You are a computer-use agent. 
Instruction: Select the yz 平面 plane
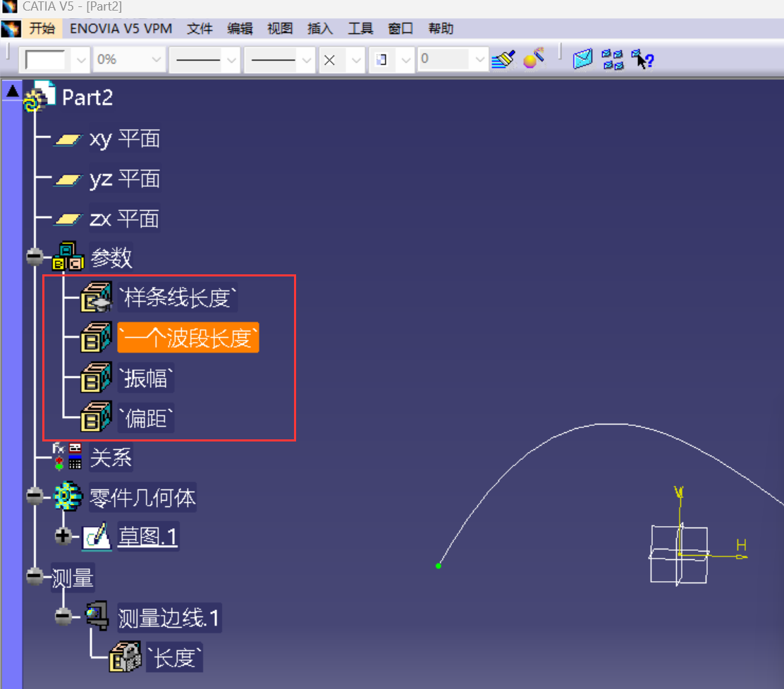coord(125,178)
